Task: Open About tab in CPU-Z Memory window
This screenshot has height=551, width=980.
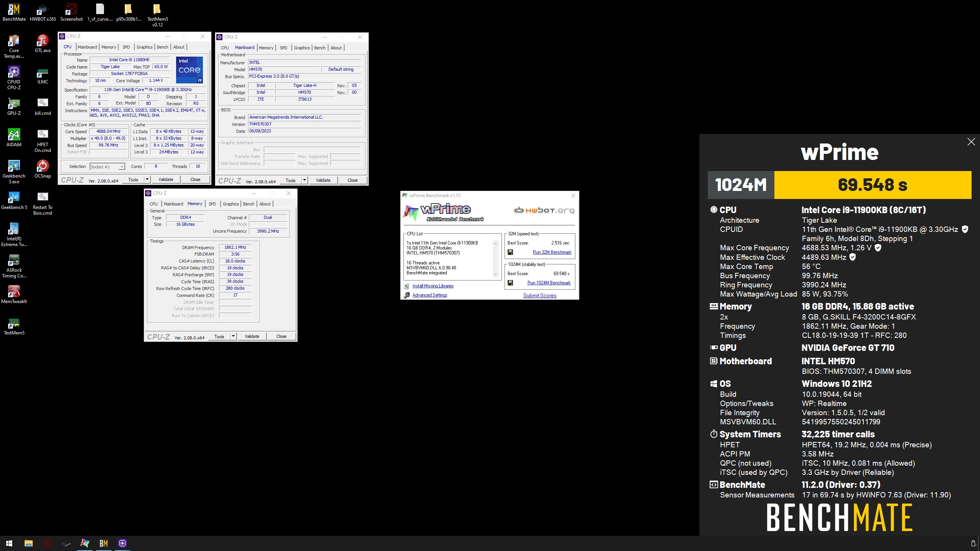Action: coord(265,204)
